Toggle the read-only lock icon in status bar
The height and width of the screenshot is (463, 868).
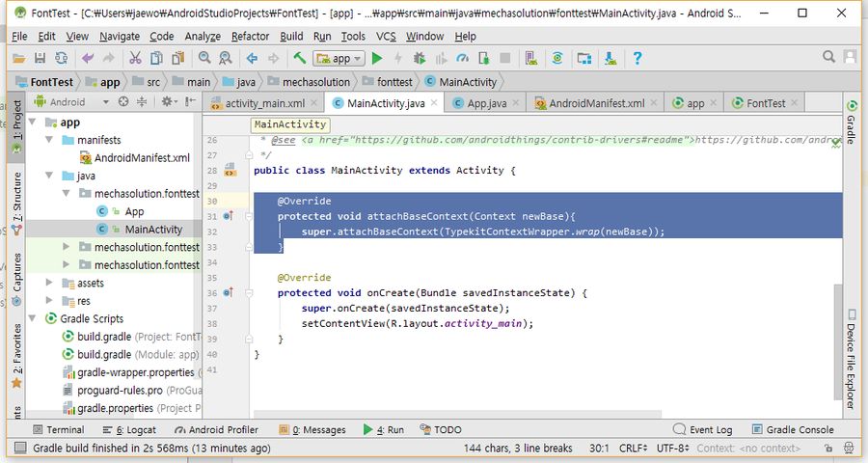(x=828, y=448)
